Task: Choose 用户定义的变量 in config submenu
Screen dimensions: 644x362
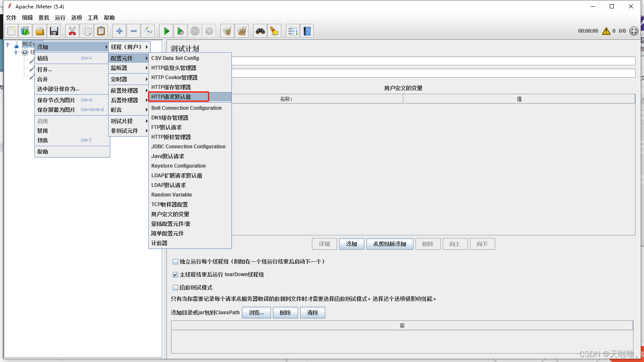Action: pyautogui.click(x=190, y=214)
